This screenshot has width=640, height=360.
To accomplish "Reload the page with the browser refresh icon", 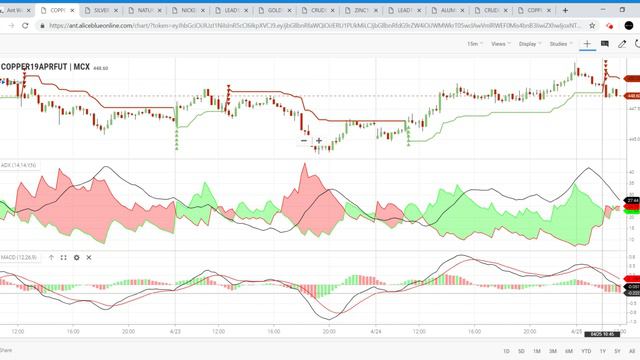I will pos(25,26).
